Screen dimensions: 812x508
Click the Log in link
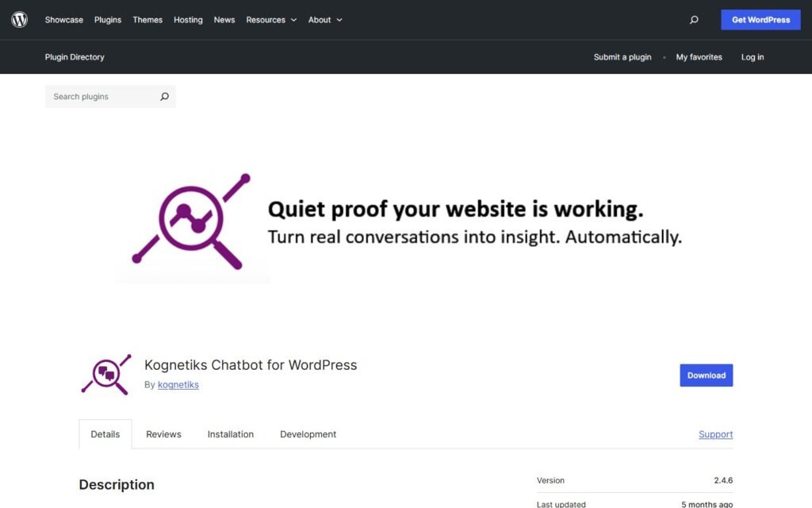(753, 57)
